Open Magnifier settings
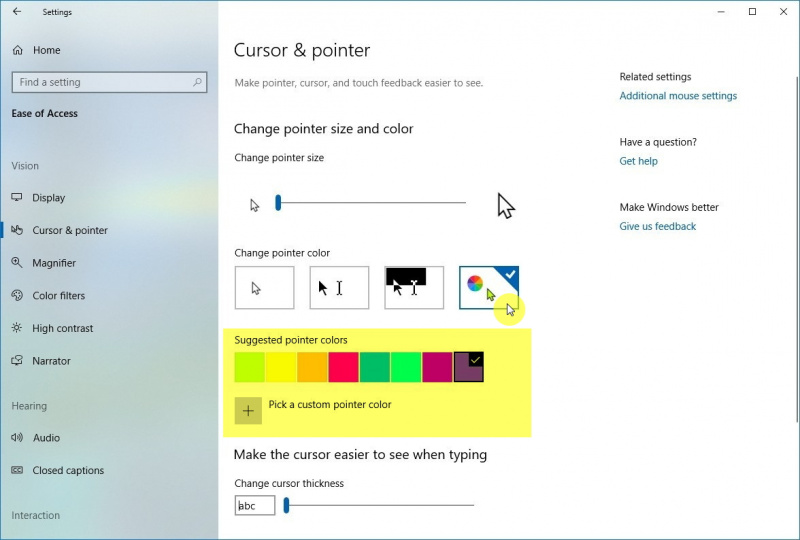Viewport: 800px width, 540px height. pos(54,263)
